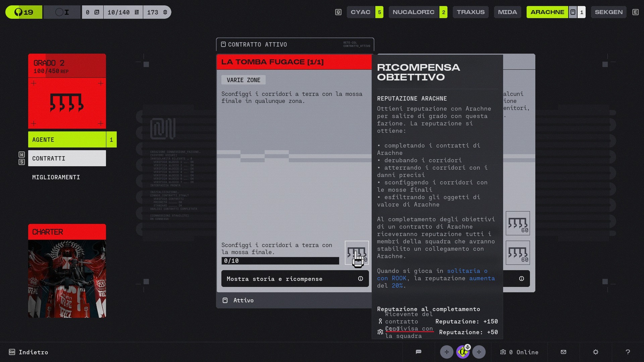Image resolution: width=644 pixels, height=362 pixels.
Task: Add a squad member in the left plus slot
Action: (446, 352)
